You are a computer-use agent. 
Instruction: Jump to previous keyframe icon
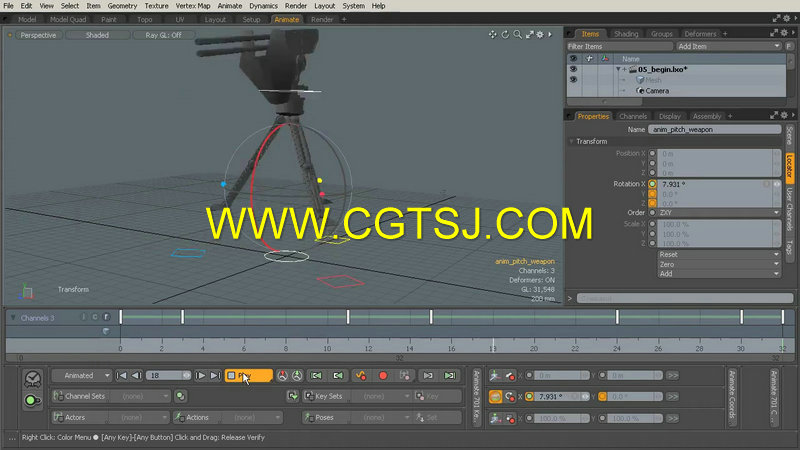(338, 376)
